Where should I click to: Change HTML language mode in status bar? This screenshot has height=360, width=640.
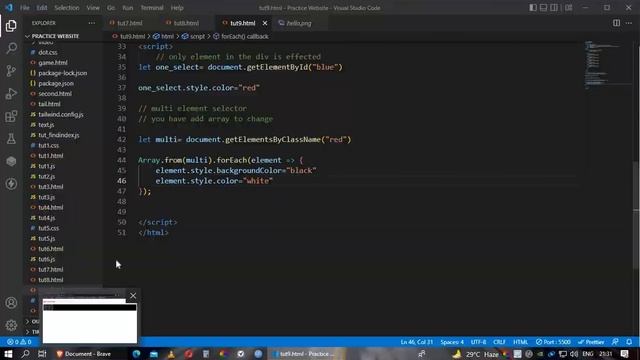click(x=520, y=342)
